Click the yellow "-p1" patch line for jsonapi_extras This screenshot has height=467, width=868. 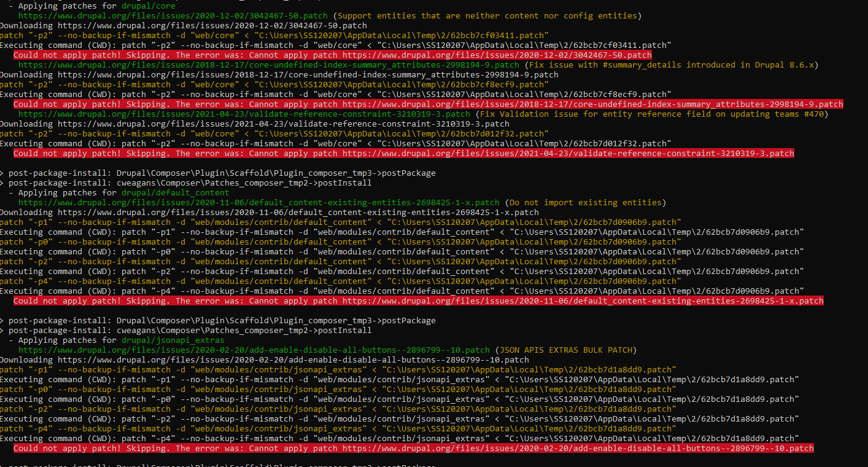pos(338,369)
